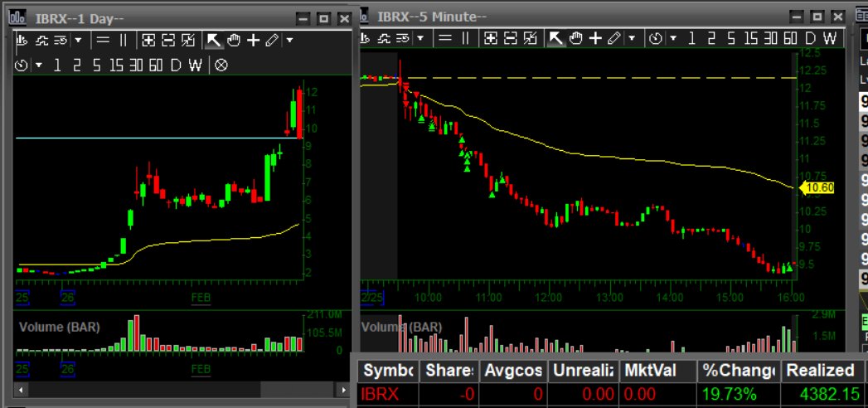868x408 pixels.
Task: Zoom out on the 5 Minute chart
Action: (x=511, y=38)
